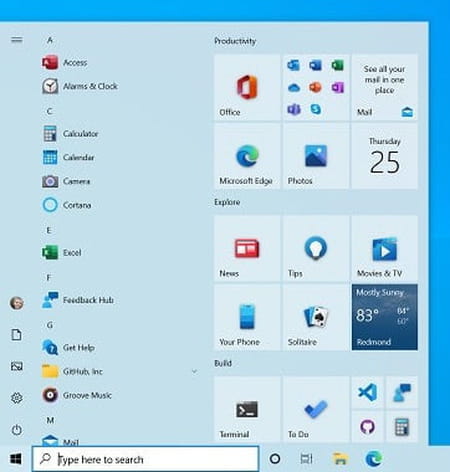Open the Mail live tile
The height and width of the screenshot is (472, 450).
[384, 87]
